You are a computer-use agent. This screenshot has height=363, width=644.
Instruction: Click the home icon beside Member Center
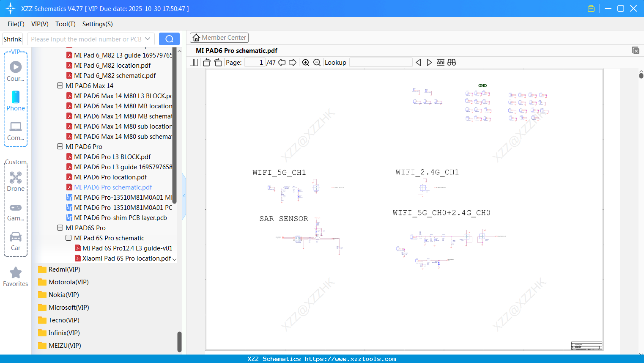tap(196, 38)
